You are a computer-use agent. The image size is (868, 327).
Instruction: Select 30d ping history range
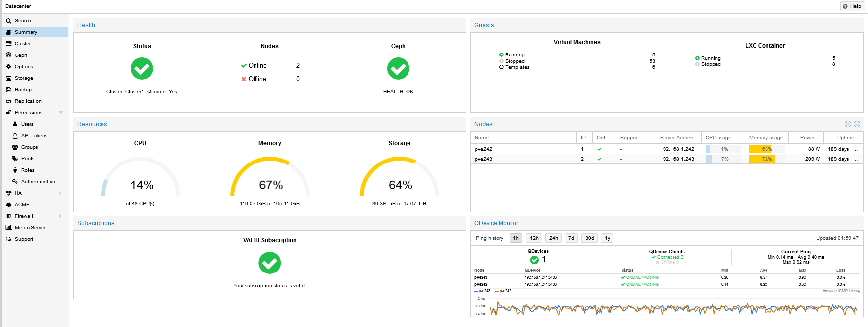tap(589, 238)
